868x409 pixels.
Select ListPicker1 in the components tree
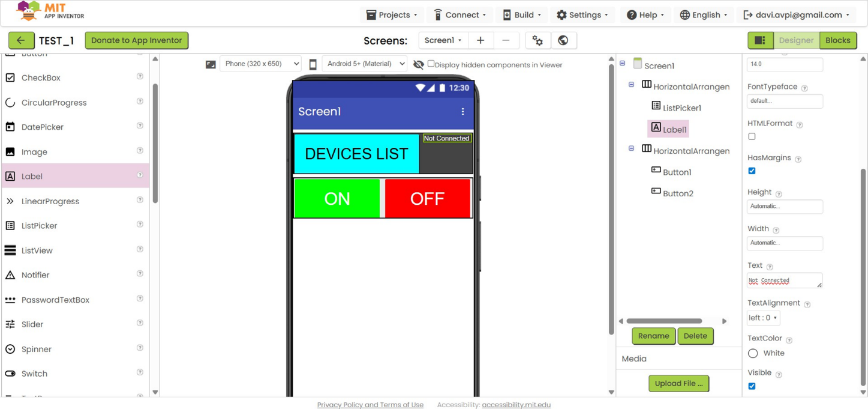tap(676, 108)
